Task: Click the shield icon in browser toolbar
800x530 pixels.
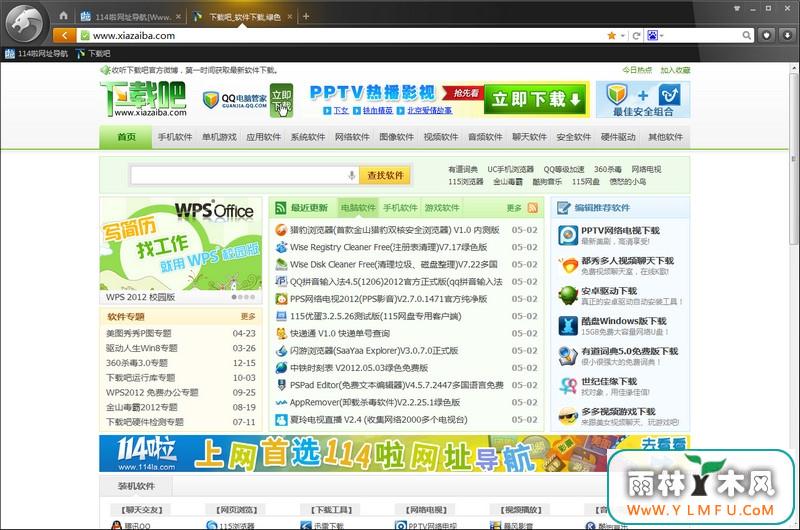Action: point(767,35)
